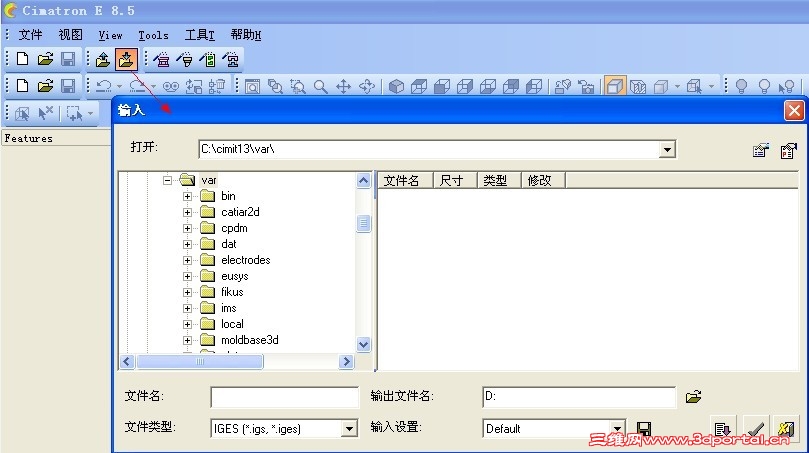Open the View menu
The height and width of the screenshot is (453, 809).
pyautogui.click(x=110, y=35)
